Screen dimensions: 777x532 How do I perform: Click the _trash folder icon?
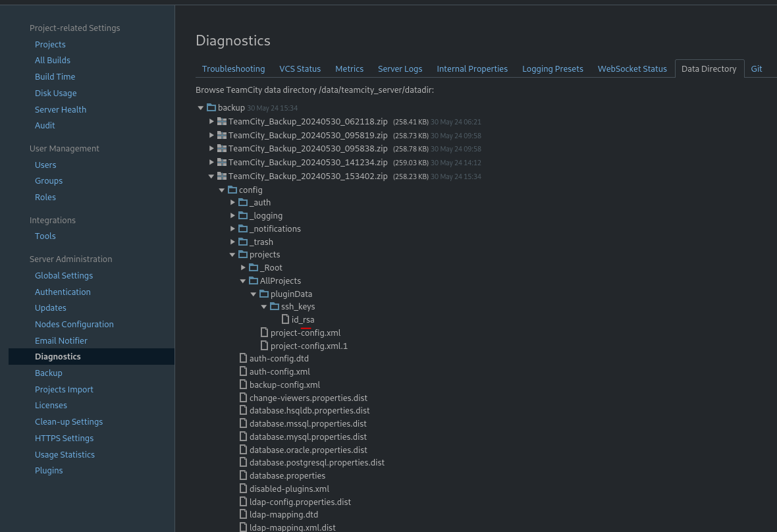pyautogui.click(x=243, y=242)
